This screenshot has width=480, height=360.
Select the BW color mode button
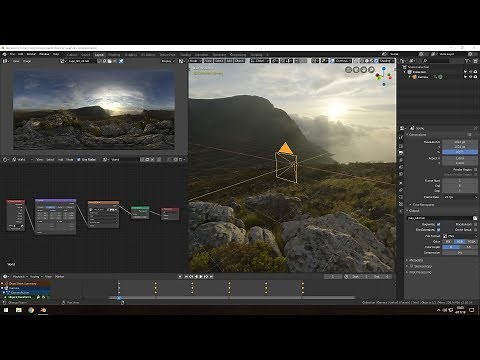(x=448, y=241)
